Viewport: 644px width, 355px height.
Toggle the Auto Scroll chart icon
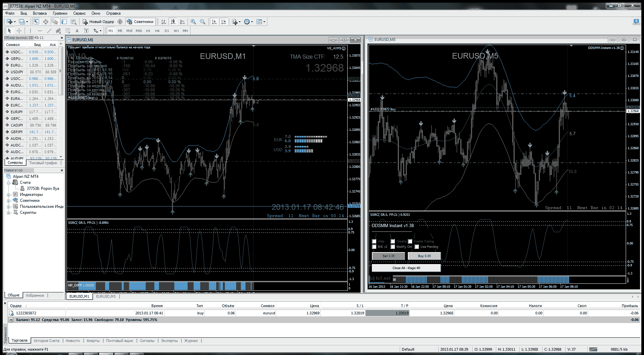pyautogui.click(x=214, y=22)
